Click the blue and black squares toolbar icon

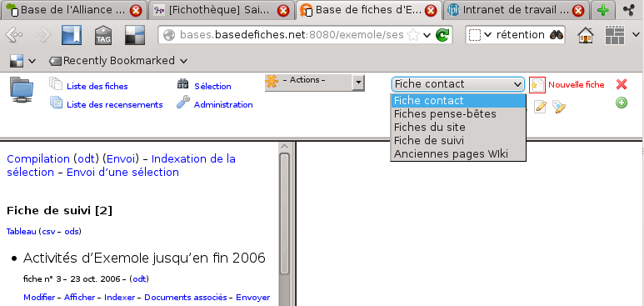(x=135, y=35)
